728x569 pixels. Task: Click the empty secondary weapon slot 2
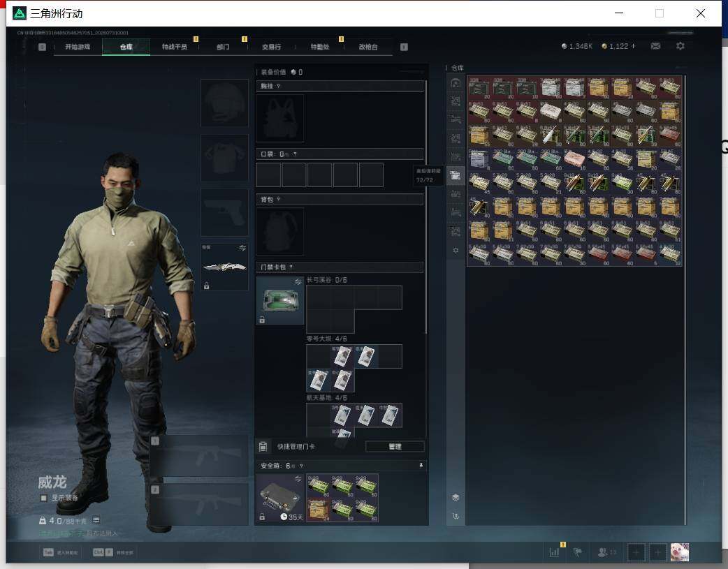point(200,505)
